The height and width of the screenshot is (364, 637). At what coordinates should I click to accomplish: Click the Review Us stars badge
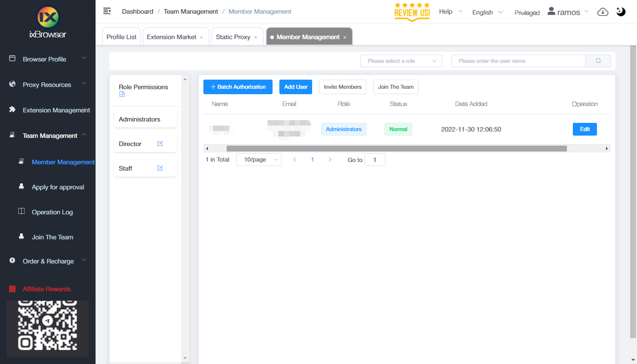coord(412,12)
